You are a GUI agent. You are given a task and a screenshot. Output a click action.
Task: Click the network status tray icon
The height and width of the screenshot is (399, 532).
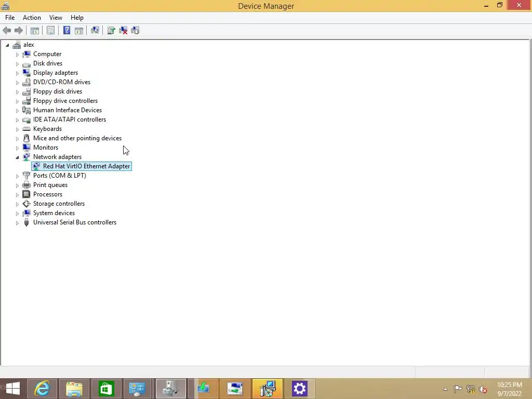(471, 389)
